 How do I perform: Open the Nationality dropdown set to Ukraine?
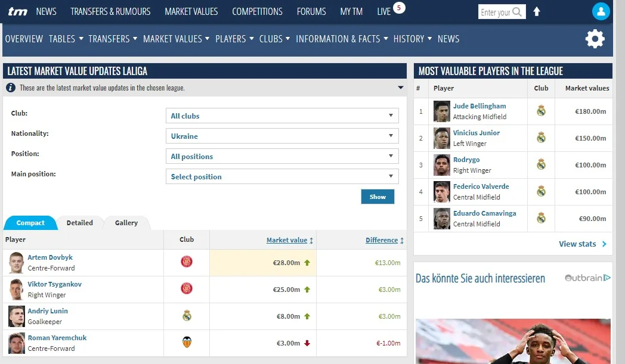click(x=281, y=136)
